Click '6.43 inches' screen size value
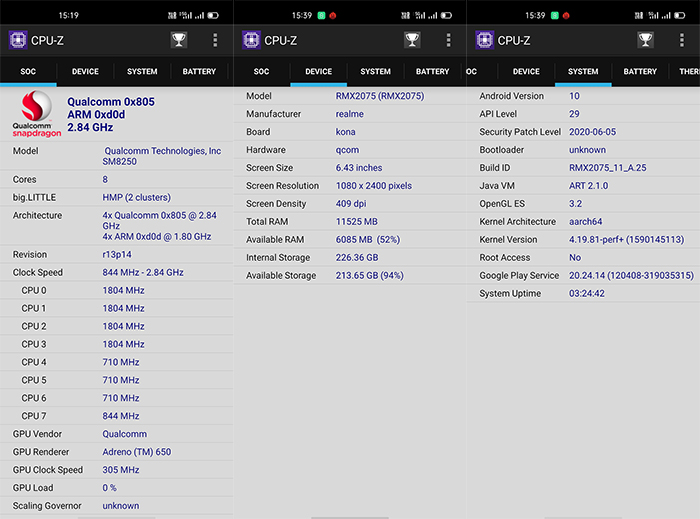Screen dimensions: 700x519 tap(359, 168)
